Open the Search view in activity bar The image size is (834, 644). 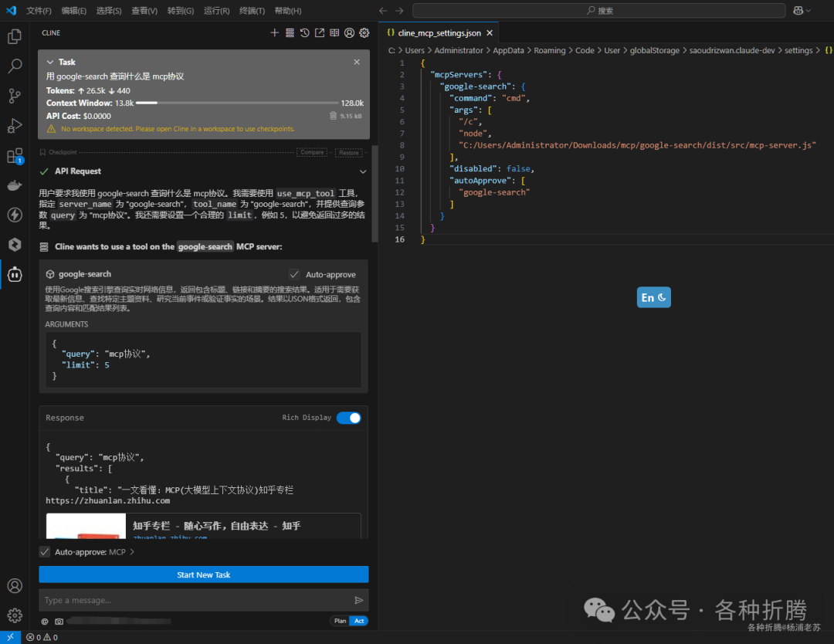pyautogui.click(x=15, y=66)
